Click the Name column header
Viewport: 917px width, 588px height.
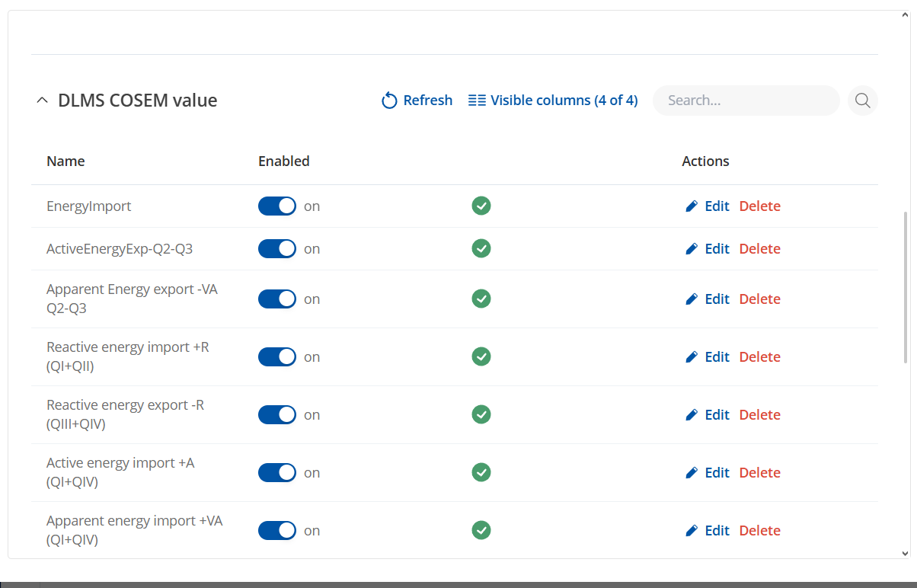pyautogui.click(x=65, y=161)
